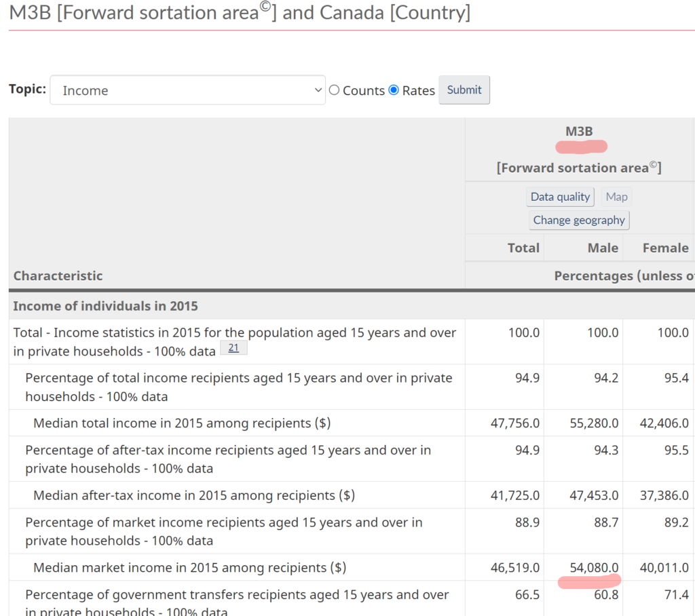The height and width of the screenshot is (616, 695).
Task: Click the Change geography button
Action: coord(579,220)
